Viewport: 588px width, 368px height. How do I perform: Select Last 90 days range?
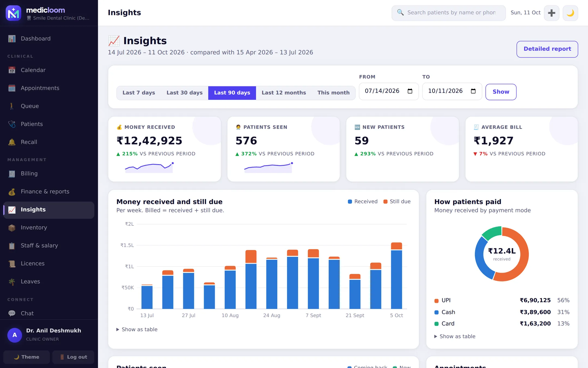point(232,93)
